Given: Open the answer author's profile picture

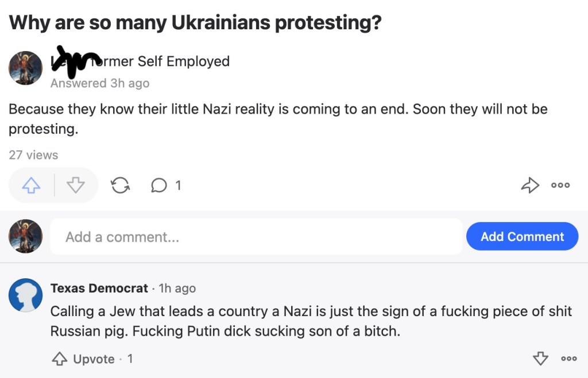Looking at the screenshot, I should tap(25, 68).
